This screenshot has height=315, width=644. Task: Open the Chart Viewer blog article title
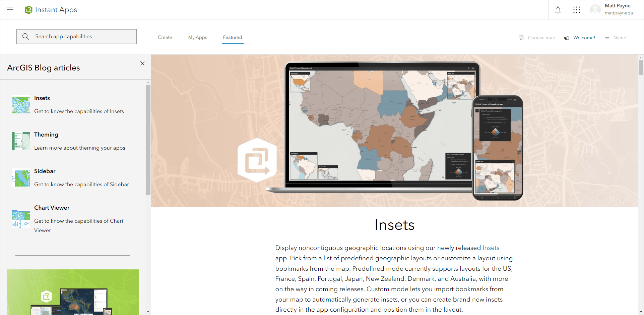pyautogui.click(x=52, y=208)
